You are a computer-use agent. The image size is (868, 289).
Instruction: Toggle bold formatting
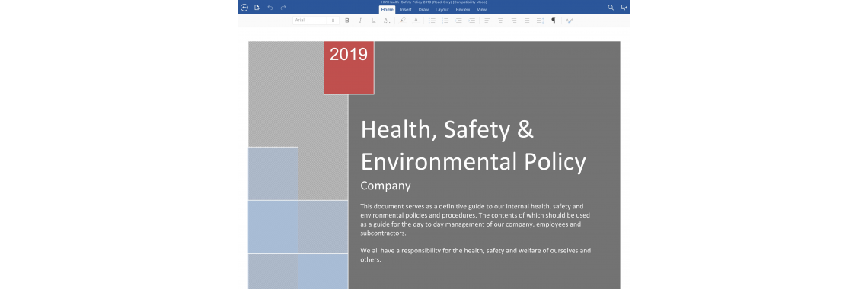(347, 21)
